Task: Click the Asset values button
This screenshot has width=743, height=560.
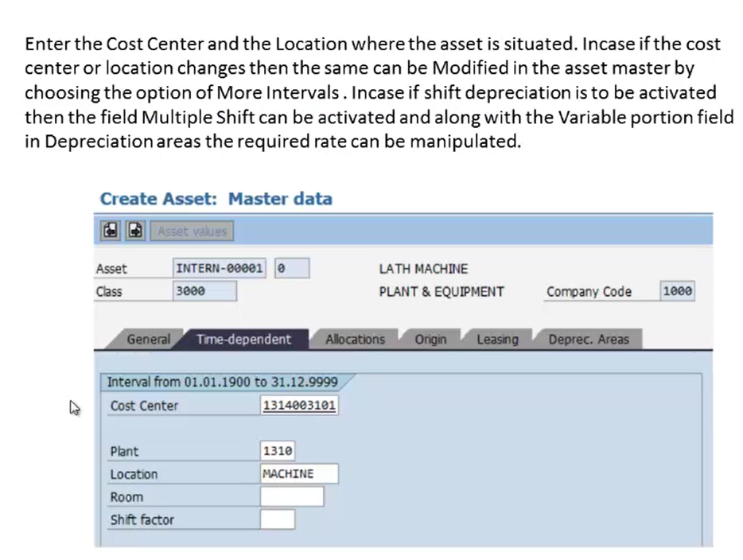Action: (x=192, y=231)
